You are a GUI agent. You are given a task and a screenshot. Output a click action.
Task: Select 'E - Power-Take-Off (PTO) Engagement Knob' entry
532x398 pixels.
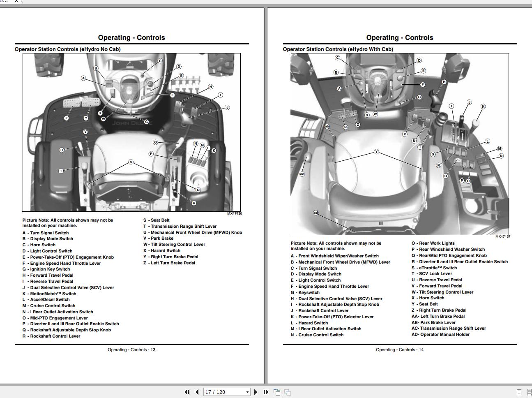tap(68, 257)
